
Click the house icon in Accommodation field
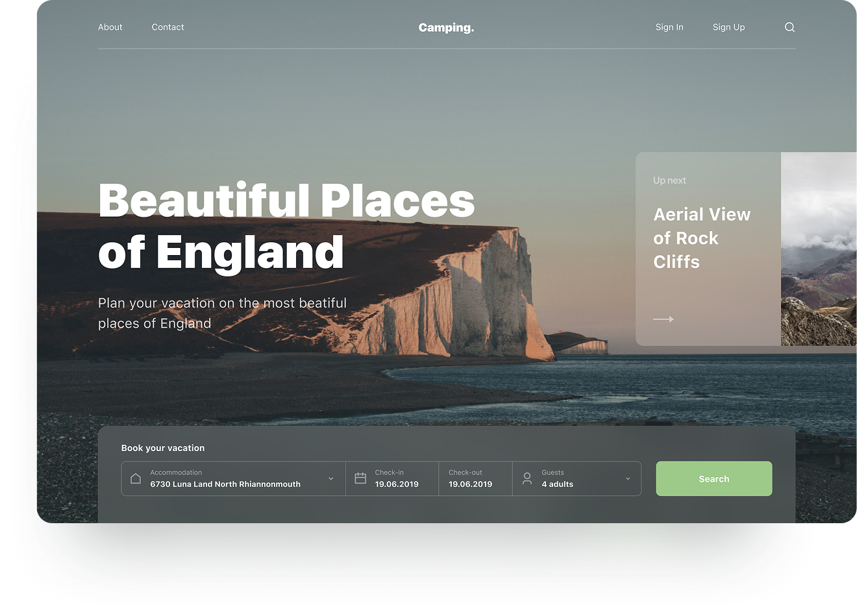pyautogui.click(x=136, y=478)
